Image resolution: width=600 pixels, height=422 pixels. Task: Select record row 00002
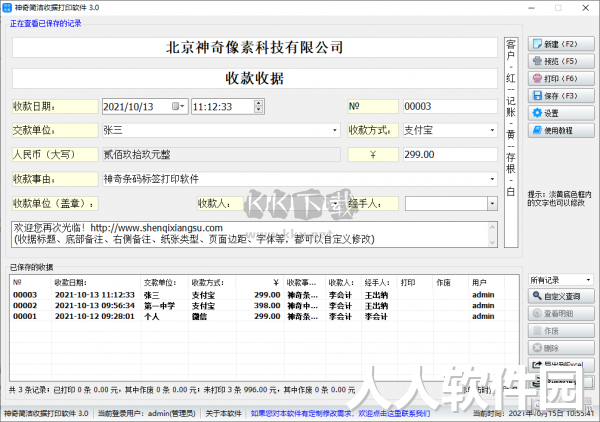point(264,306)
